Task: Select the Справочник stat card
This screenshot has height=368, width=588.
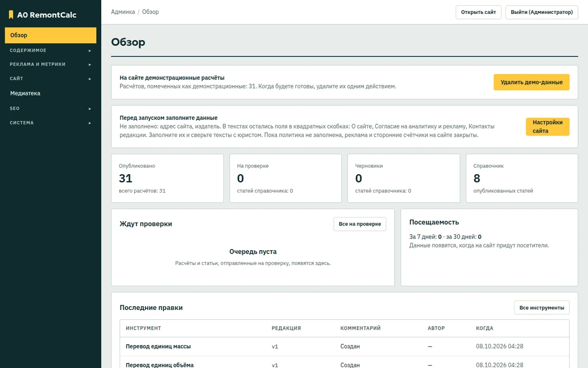Action: coord(522,178)
